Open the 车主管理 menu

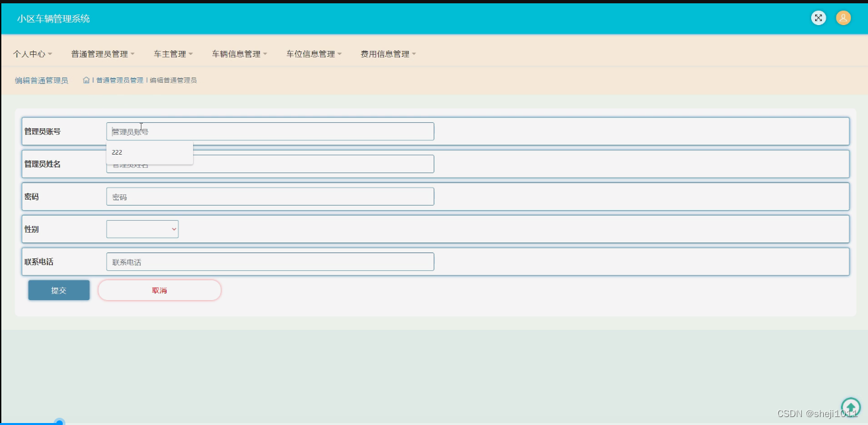click(171, 54)
